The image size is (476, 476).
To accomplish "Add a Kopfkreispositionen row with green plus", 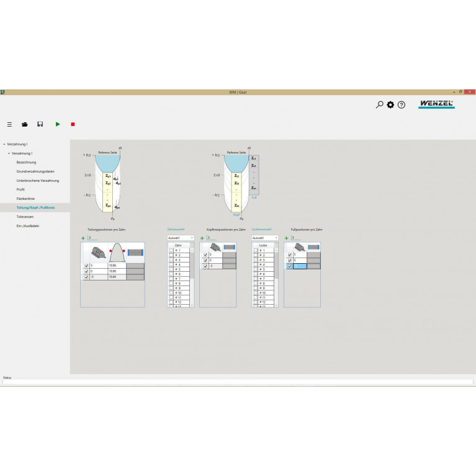I will point(202,238).
